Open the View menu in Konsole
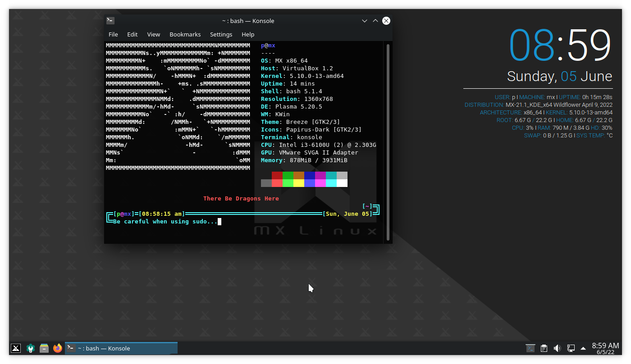This screenshot has height=364, width=631. pyautogui.click(x=154, y=34)
